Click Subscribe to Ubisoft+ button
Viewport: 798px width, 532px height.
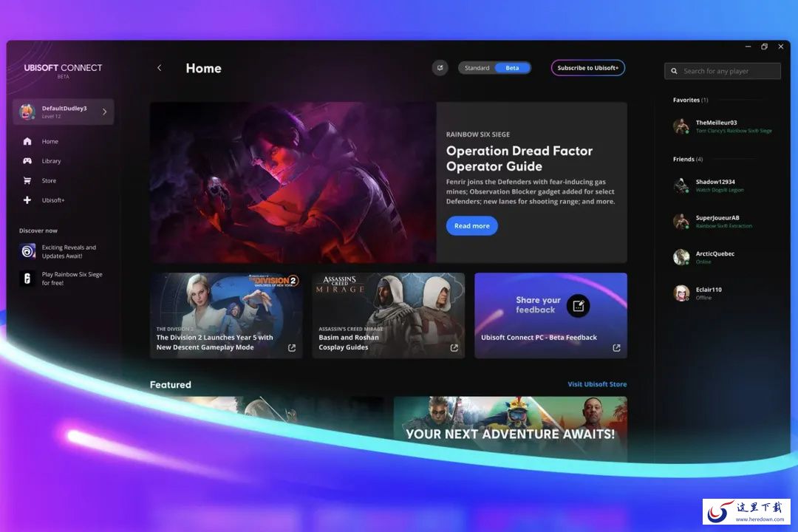[x=588, y=68]
